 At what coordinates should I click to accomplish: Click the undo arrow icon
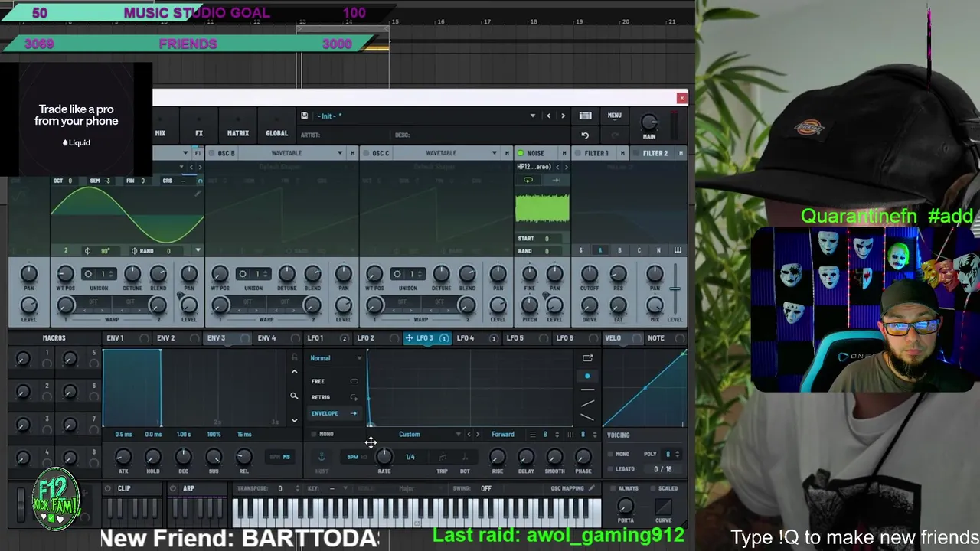coord(585,135)
